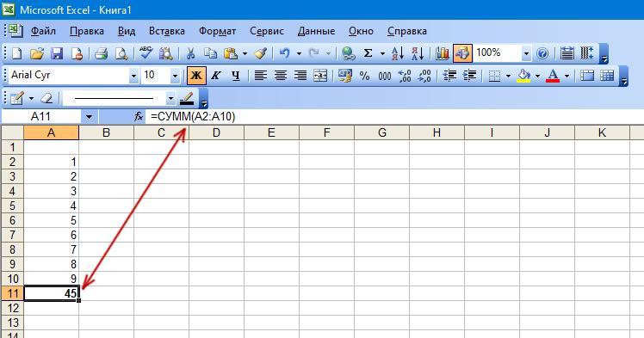This screenshot has width=644, height=338.
Task: Toggle the Bold Ж button
Action: coord(196,76)
